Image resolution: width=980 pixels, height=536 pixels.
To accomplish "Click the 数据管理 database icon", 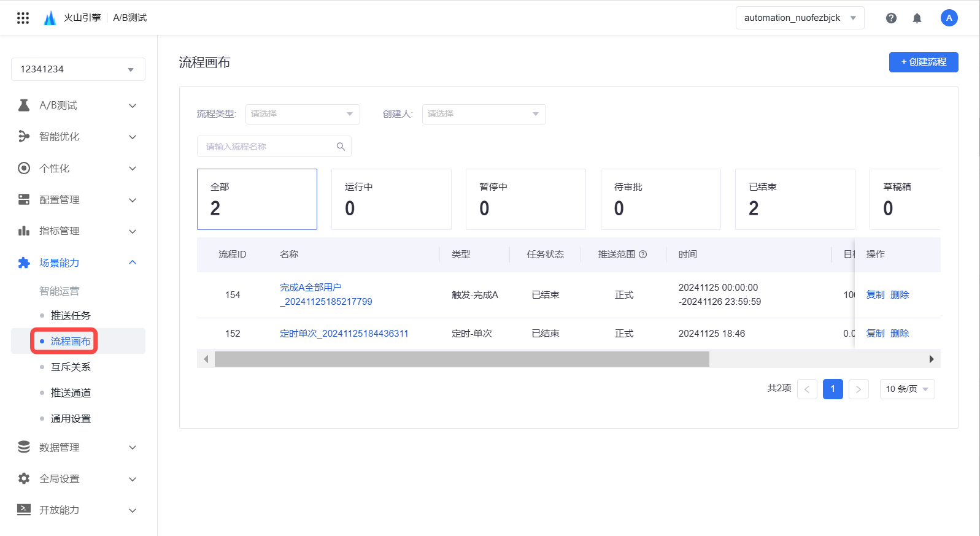I will [x=24, y=447].
